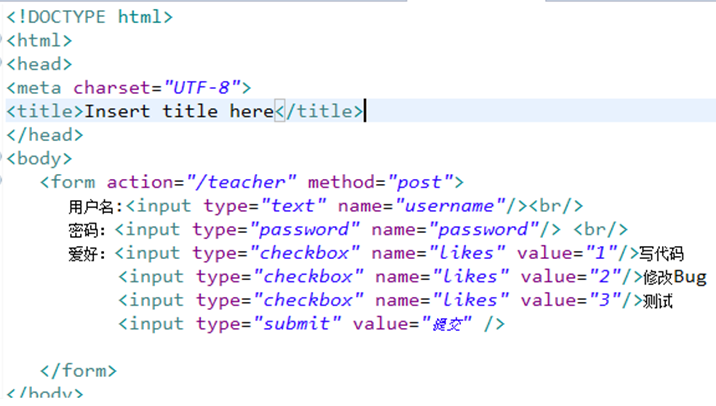The image size is (716, 406).
Task: Click the "username" name value
Action: pos(451,206)
